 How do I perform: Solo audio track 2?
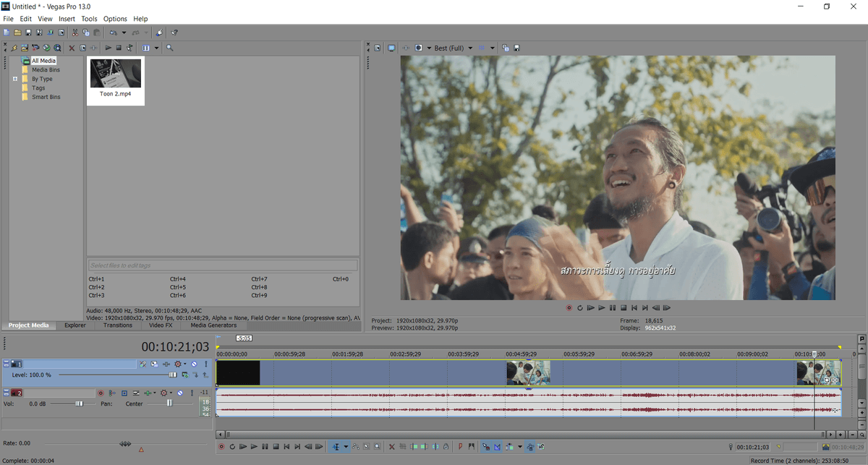(191, 393)
